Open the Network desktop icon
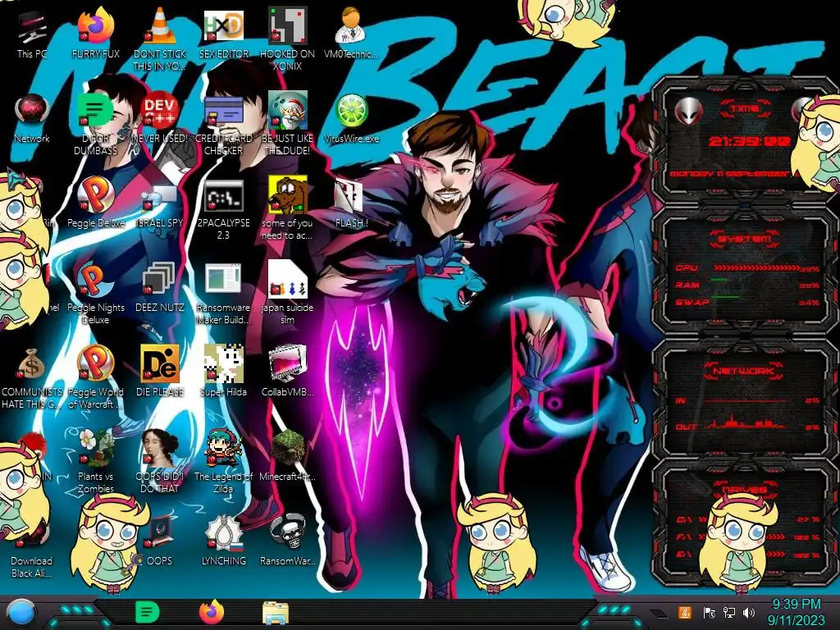Screen dimensions: 840x630 click(32, 118)
